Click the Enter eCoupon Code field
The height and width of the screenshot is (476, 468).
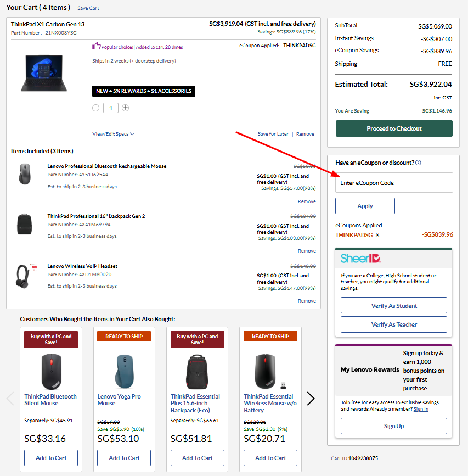pyautogui.click(x=393, y=182)
